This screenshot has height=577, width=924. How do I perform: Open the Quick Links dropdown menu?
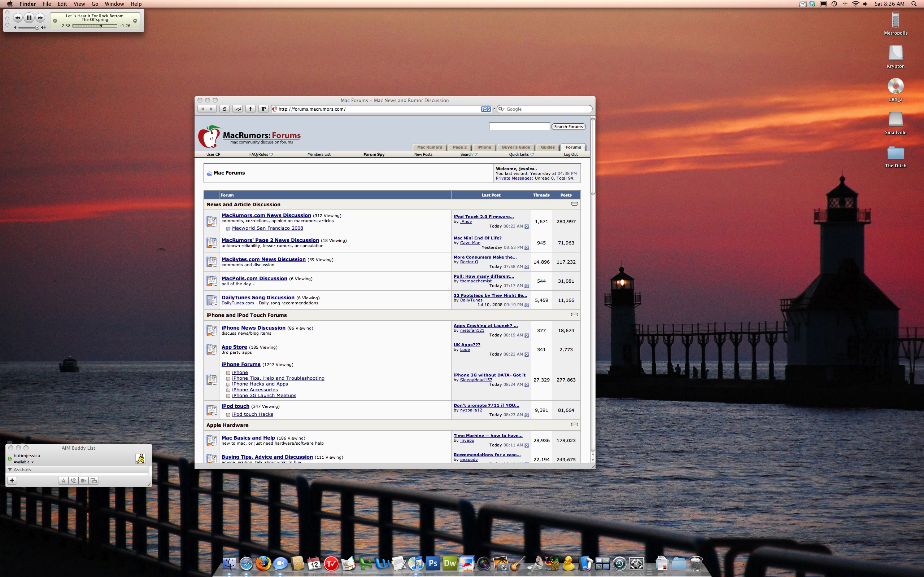pos(521,155)
